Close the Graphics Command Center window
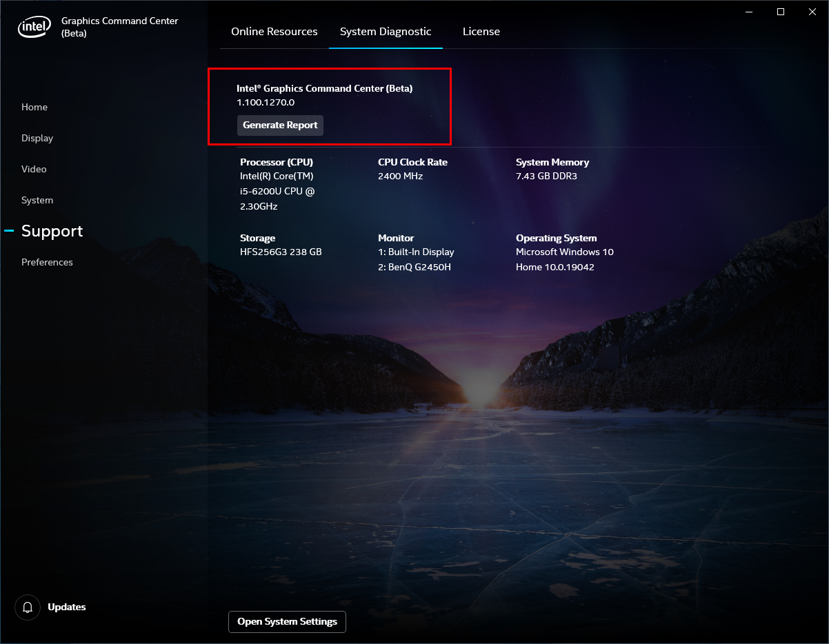The width and height of the screenshot is (829, 644). click(812, 12)
